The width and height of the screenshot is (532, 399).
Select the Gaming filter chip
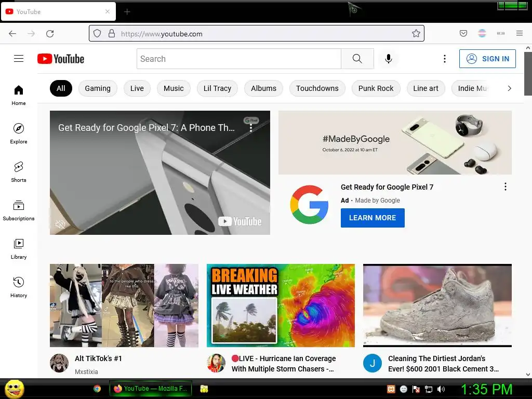point(98,88)
